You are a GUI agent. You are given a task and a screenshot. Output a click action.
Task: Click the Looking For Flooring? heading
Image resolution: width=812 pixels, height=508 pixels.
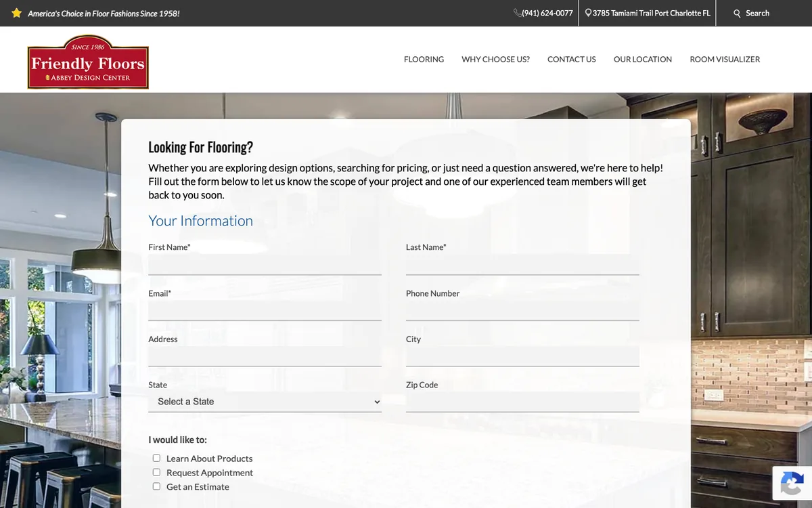click(200, 147)
